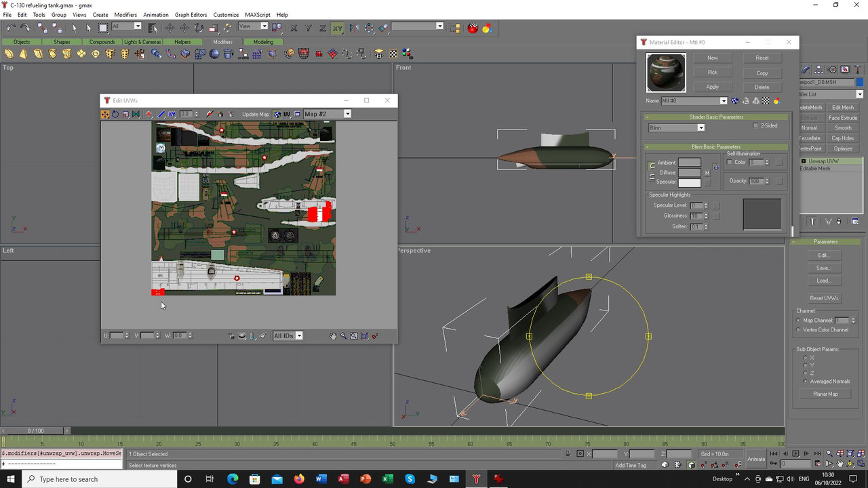The width and height of the screenshot is (868, 488).
Task: Open the Utilities hammer panel tab
Action: click(x=857, y=70)
